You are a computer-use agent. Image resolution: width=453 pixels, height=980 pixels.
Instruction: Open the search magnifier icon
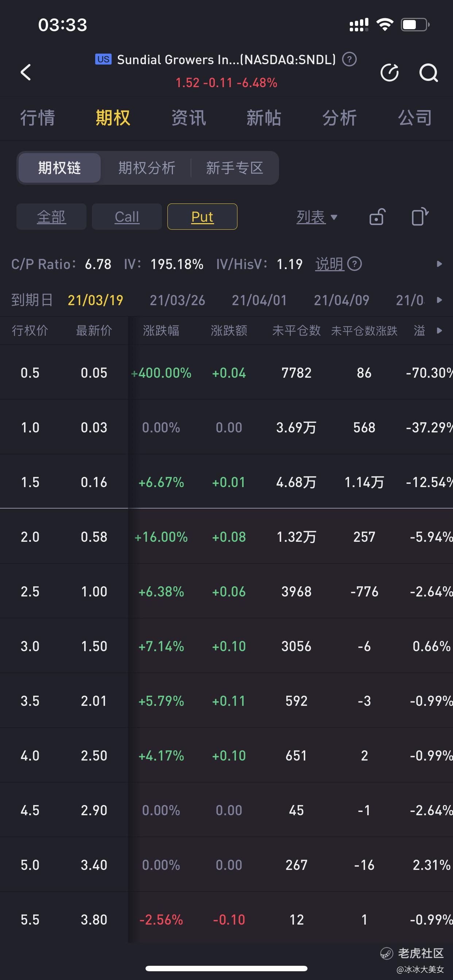pyautogui.click(x=428, y=72)
